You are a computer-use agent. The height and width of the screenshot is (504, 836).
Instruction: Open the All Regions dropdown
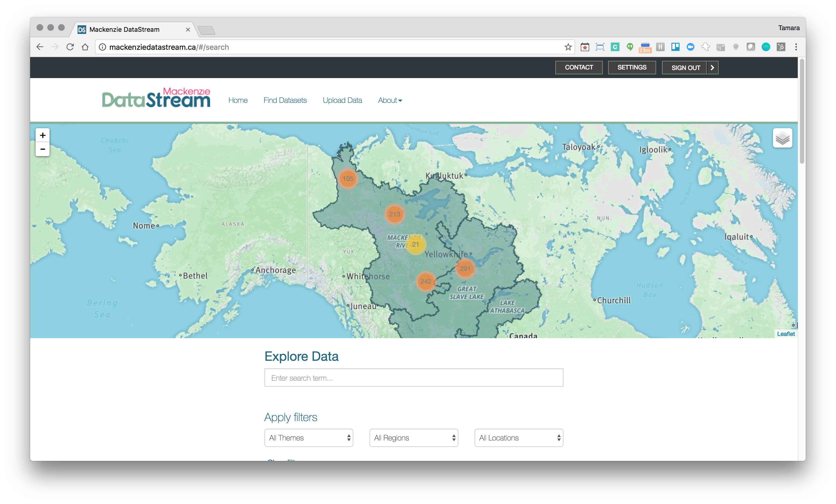[x=414, y=437]
